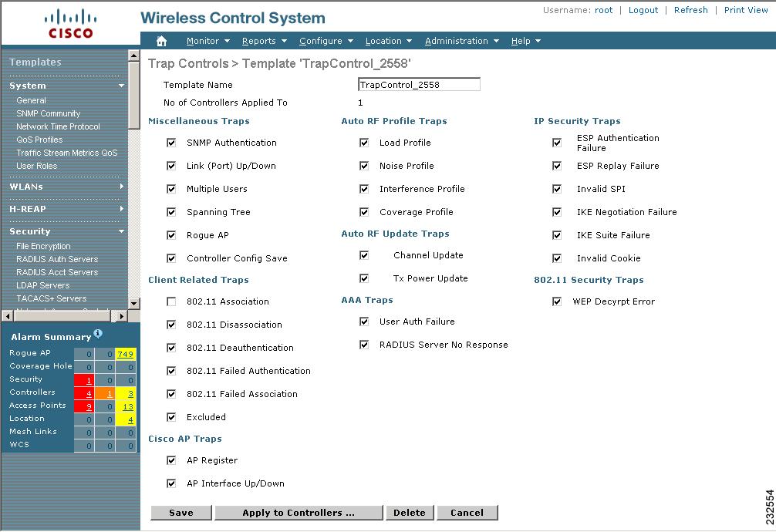Open the Reports dropdown menu
The image size is (776, 532).
coord(265,41)
